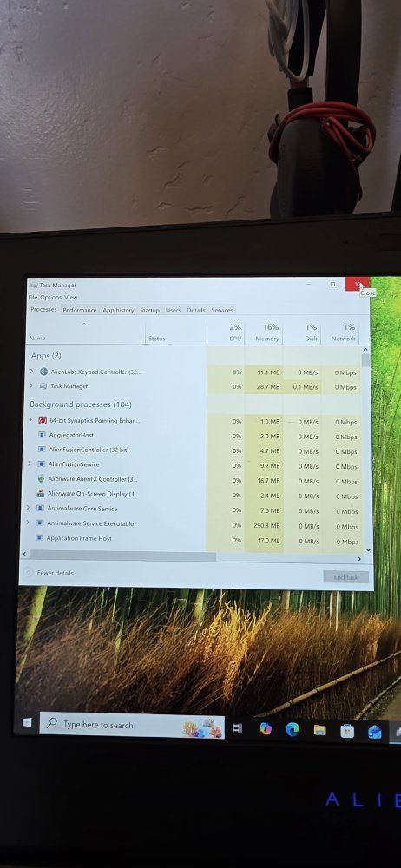Open the Windows Start menu
The width and height of the screenshot is (401, 868).
(27, 722)
